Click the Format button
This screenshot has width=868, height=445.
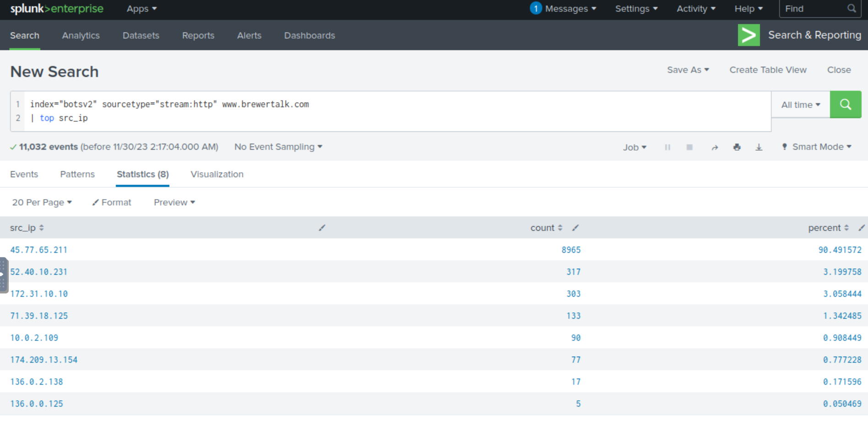tap(112, 202)
